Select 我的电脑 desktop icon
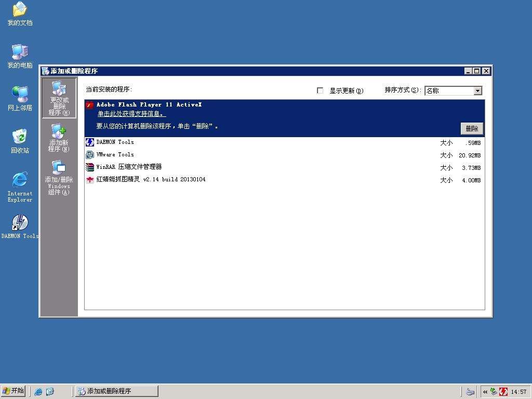532x399 pixels. 20,56
